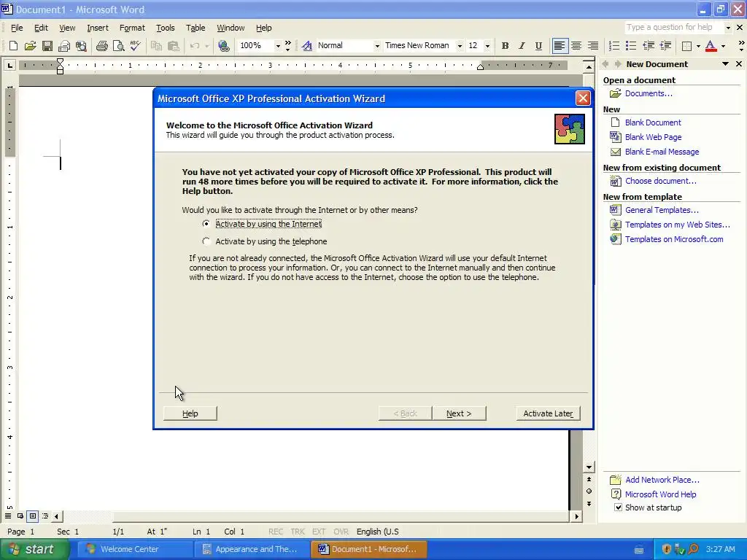Click the New Blank Document toolbar icon
Viewport: 747px width, 560px height.
coord(13,46)
